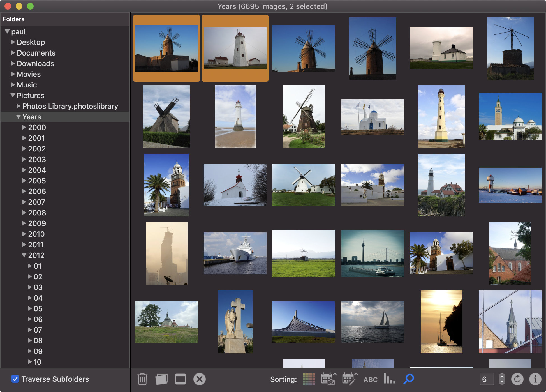Select the lighthouse on beach thumbnail
The image size is (546, 392).
tap(235, 117)
